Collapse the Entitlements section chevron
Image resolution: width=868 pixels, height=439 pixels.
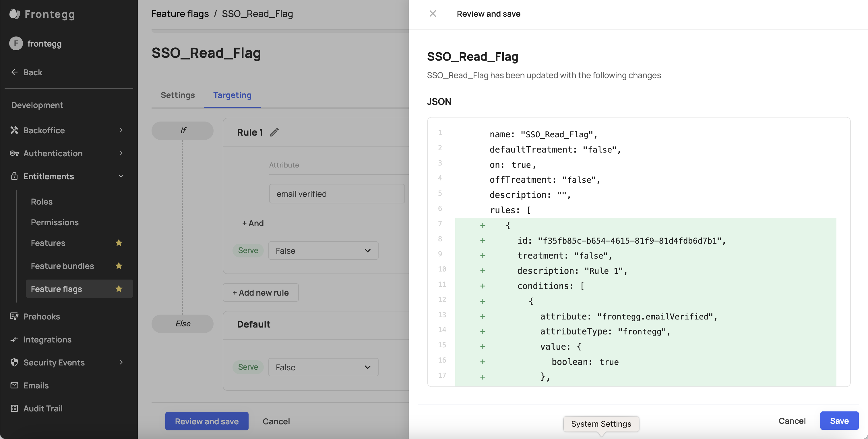pyautogui.click(x=121, y=176)
